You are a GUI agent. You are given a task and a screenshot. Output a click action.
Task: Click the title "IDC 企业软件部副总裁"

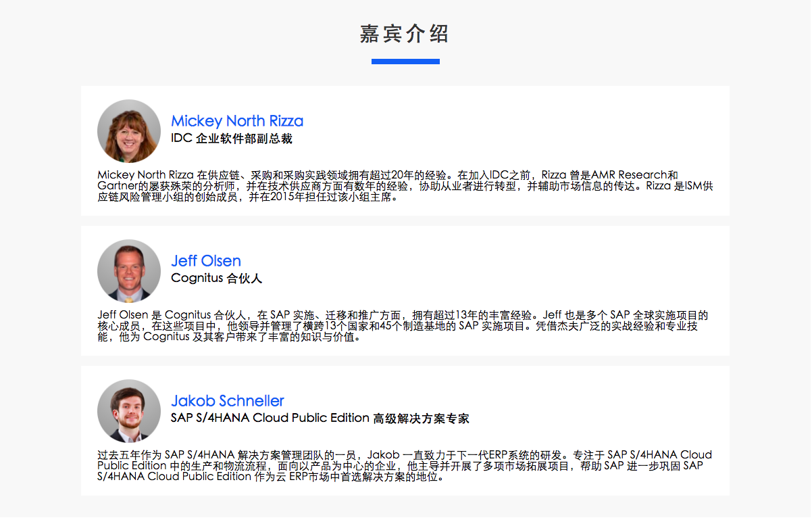click(x=232, y=139)
